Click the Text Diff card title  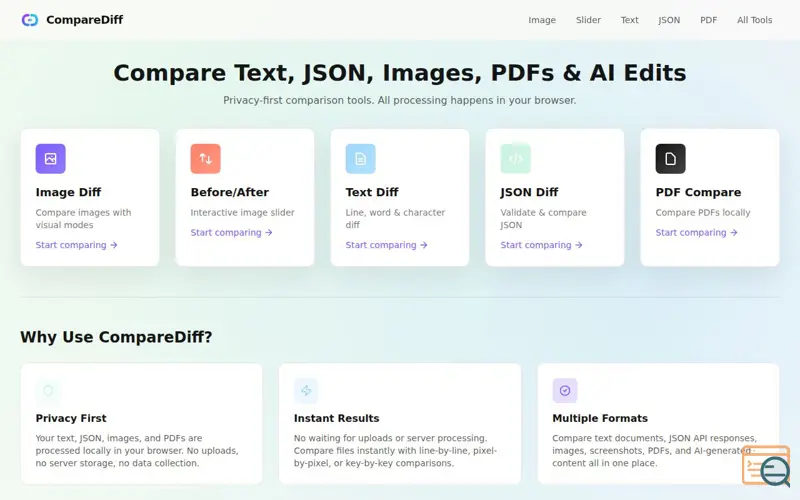pos(372,192)
